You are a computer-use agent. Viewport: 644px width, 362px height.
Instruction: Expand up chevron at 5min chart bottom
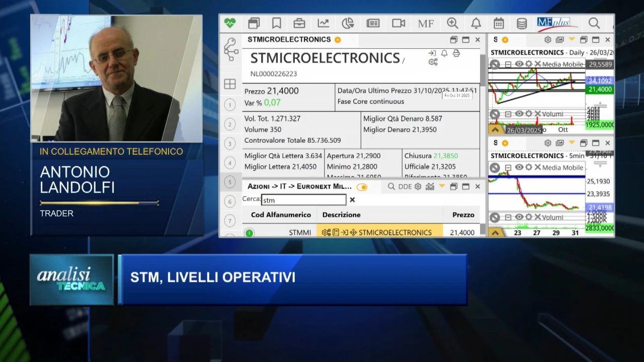[496, 233]
